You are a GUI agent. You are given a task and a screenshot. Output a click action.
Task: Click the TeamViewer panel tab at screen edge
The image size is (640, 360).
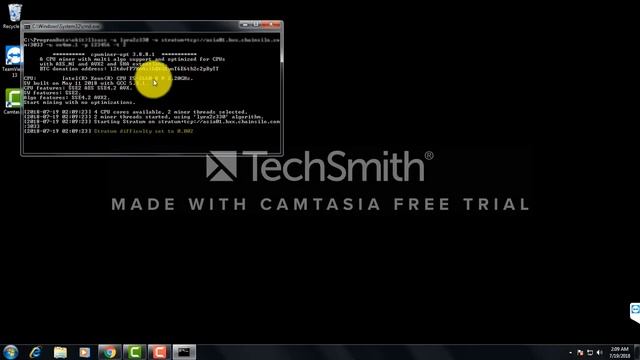(635, 313)
